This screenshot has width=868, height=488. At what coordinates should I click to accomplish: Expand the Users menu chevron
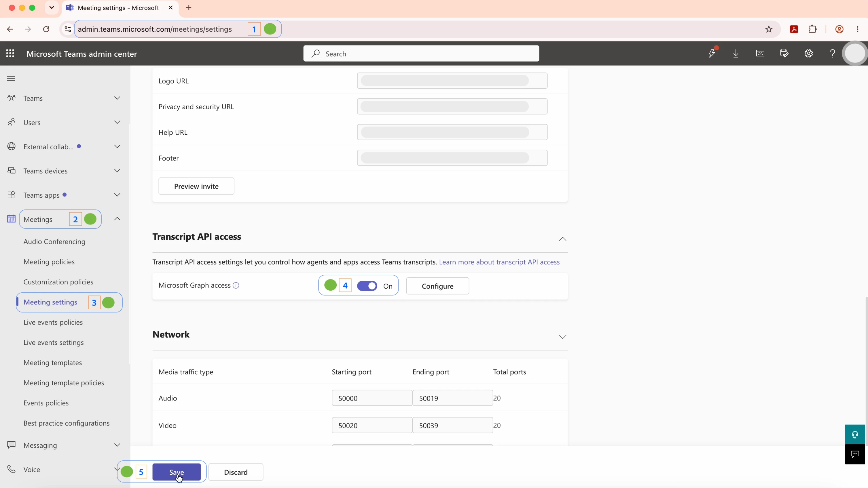117,122
